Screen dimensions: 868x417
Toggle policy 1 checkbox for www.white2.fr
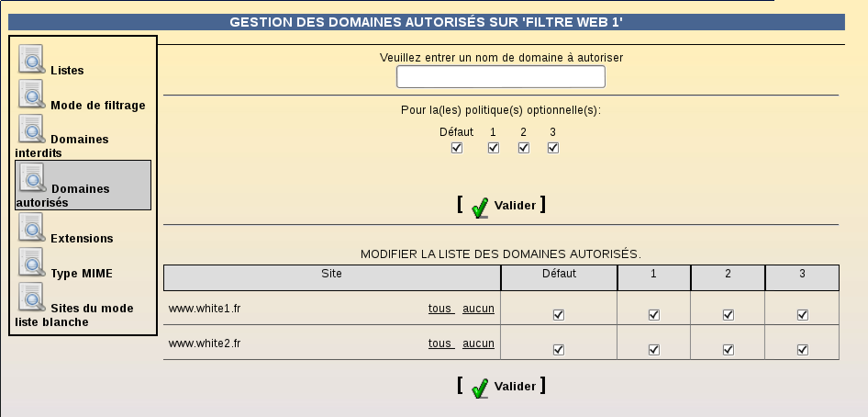(654, 349)
